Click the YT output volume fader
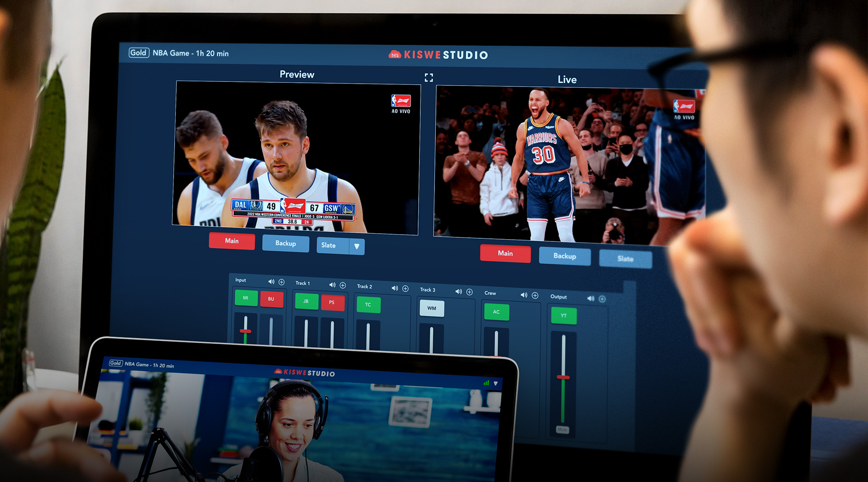The image size is (868, 482). tap(563, 378)
